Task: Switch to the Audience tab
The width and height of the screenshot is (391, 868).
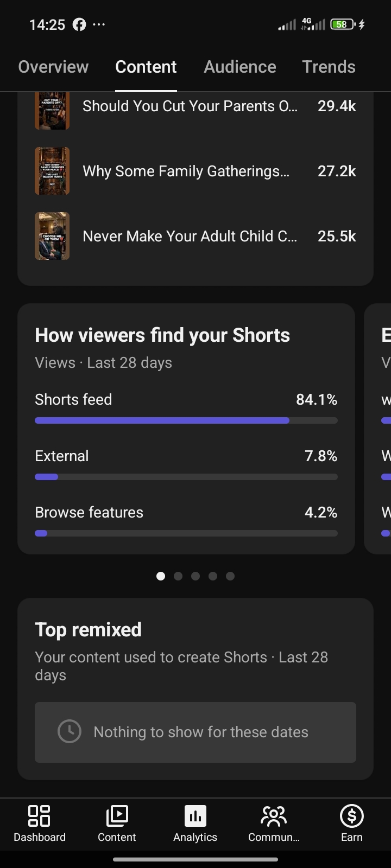Action: [240, 67]
